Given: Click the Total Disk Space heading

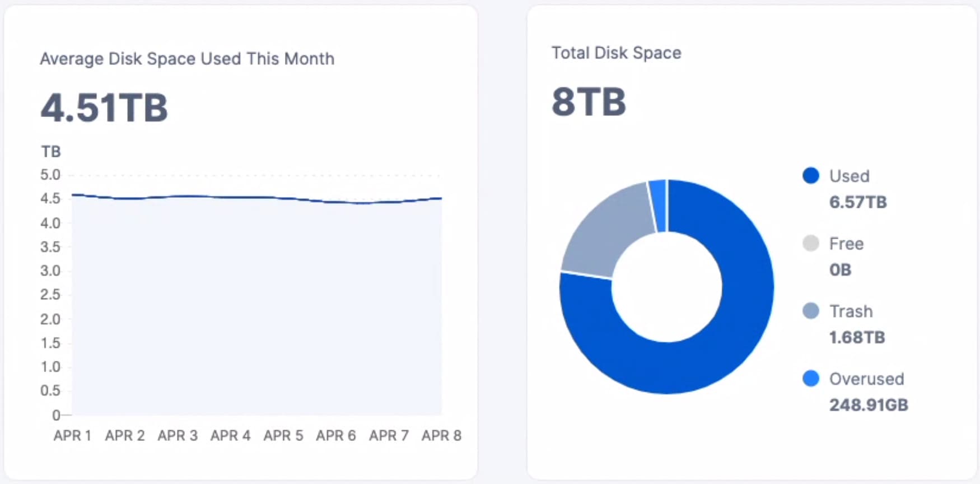Looking at the screenshot, I should click(616, 53).
